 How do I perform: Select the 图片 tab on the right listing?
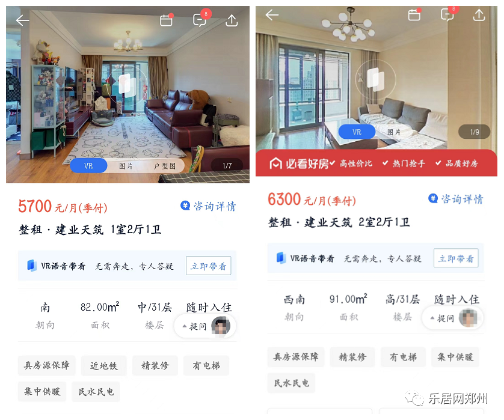394,132
